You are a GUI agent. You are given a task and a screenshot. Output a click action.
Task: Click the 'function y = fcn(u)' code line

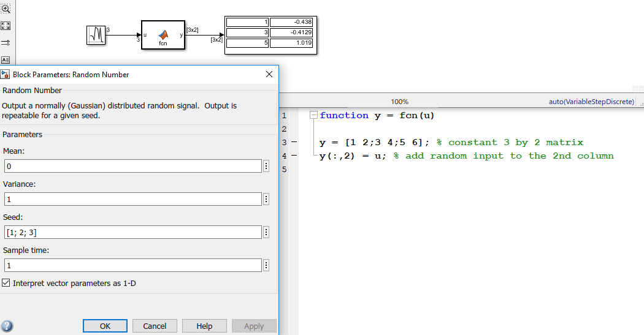pyautogui.click(x=377, y=116)
